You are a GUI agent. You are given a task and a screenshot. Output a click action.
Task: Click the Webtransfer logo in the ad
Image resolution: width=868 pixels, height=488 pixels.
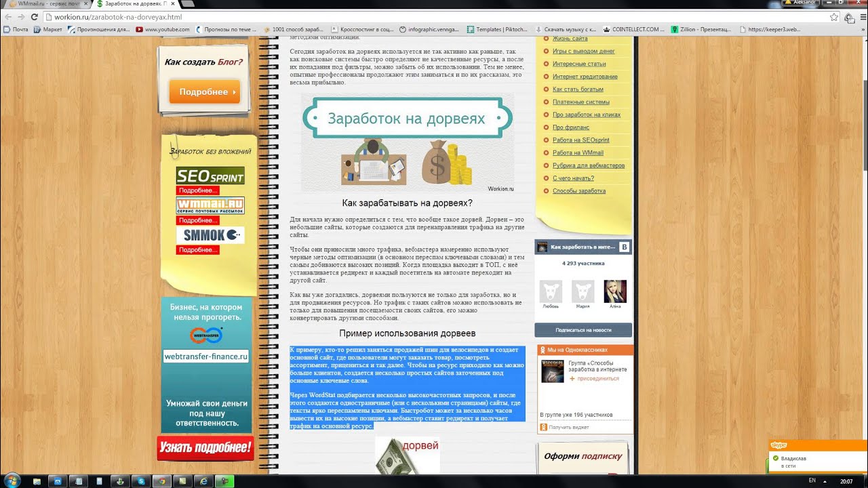[x=206, y=335]
